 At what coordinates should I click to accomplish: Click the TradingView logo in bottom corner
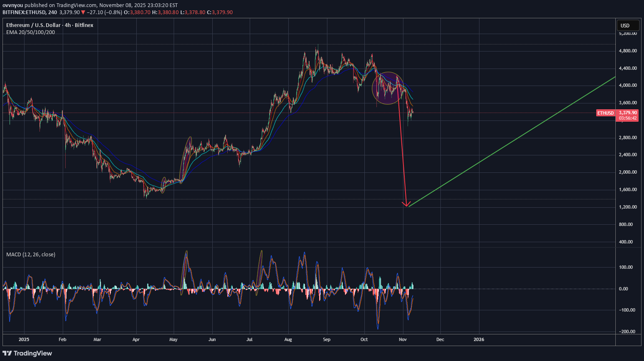tap(27, 353)
